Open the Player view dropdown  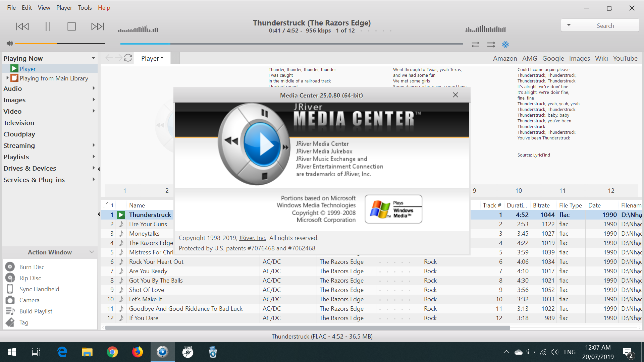(x=152, y=58)
